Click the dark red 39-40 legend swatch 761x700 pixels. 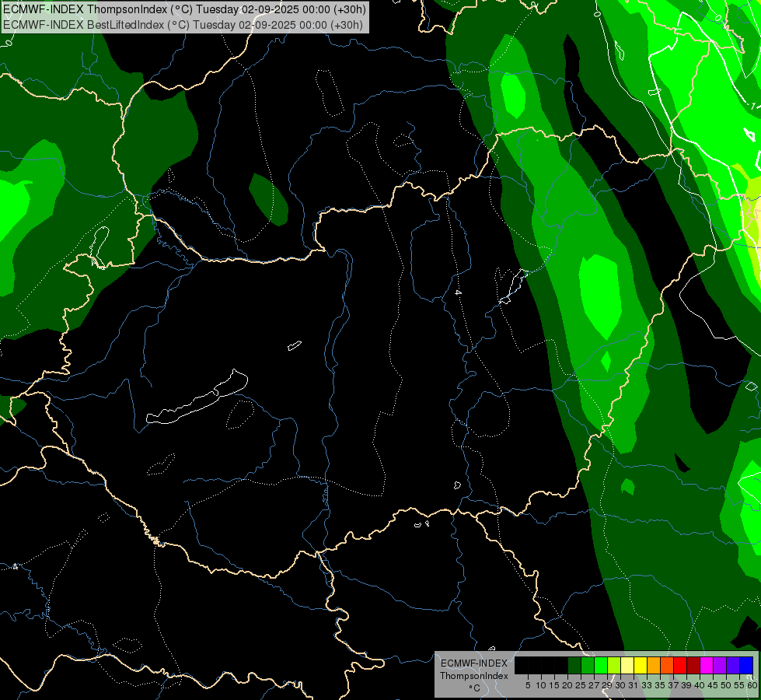(x=693, y=666)
